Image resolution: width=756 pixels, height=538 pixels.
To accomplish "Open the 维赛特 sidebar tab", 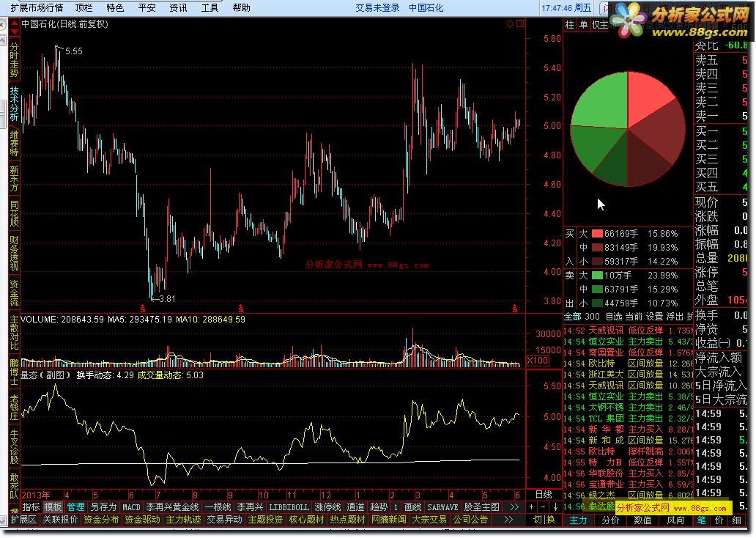I will click(x=15, y=144).
